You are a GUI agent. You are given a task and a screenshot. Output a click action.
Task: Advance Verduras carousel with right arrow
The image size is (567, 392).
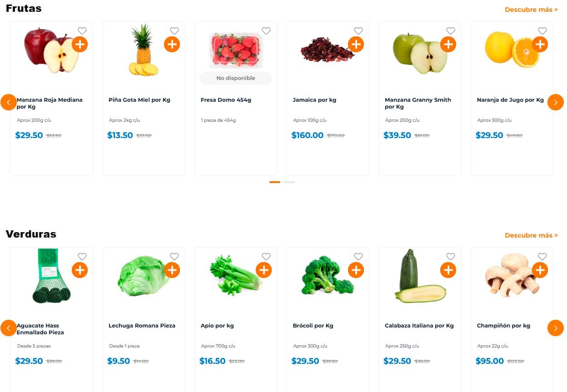click(555, 328)
